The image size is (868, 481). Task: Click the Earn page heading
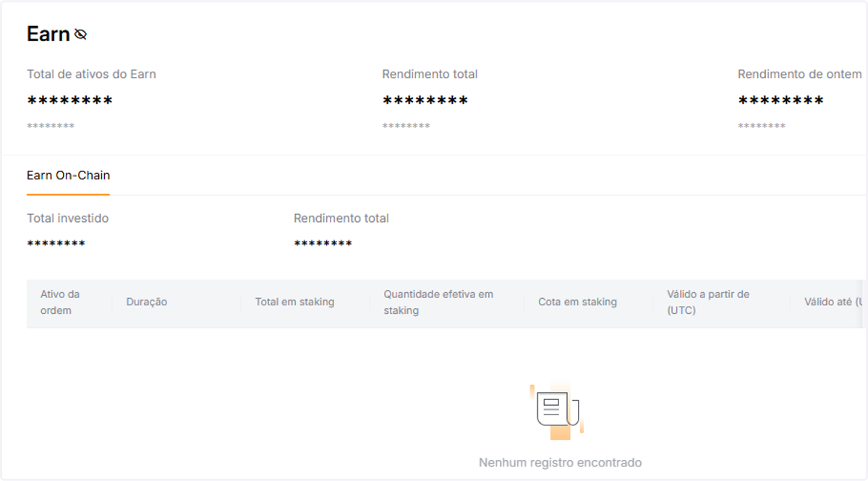pyautogui.click(x=48, y=34)
